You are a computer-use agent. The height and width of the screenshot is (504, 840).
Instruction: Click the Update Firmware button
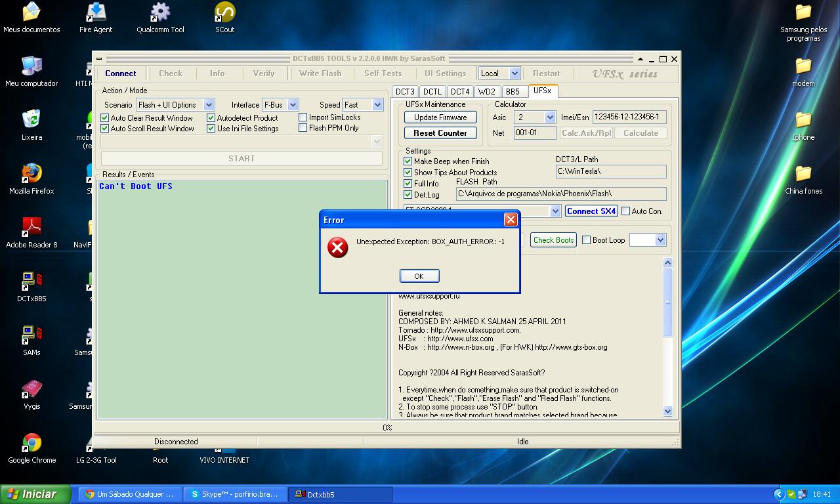[x=440, y=117]
